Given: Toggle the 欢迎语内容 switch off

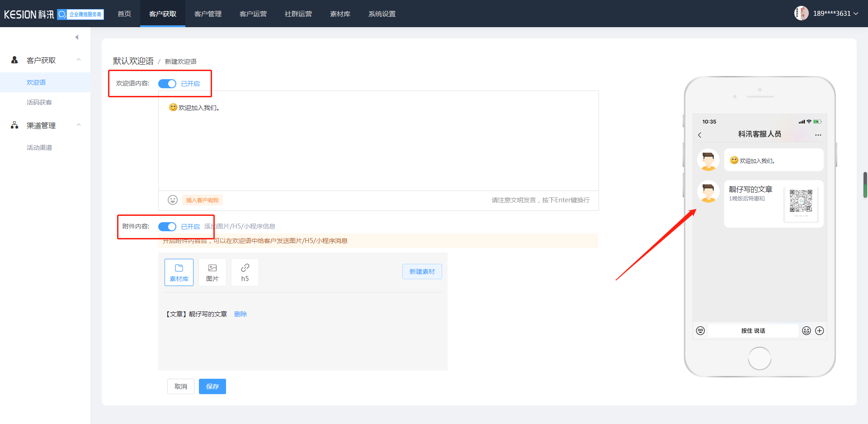Looking at the screenshot, I should coord(167,84).
